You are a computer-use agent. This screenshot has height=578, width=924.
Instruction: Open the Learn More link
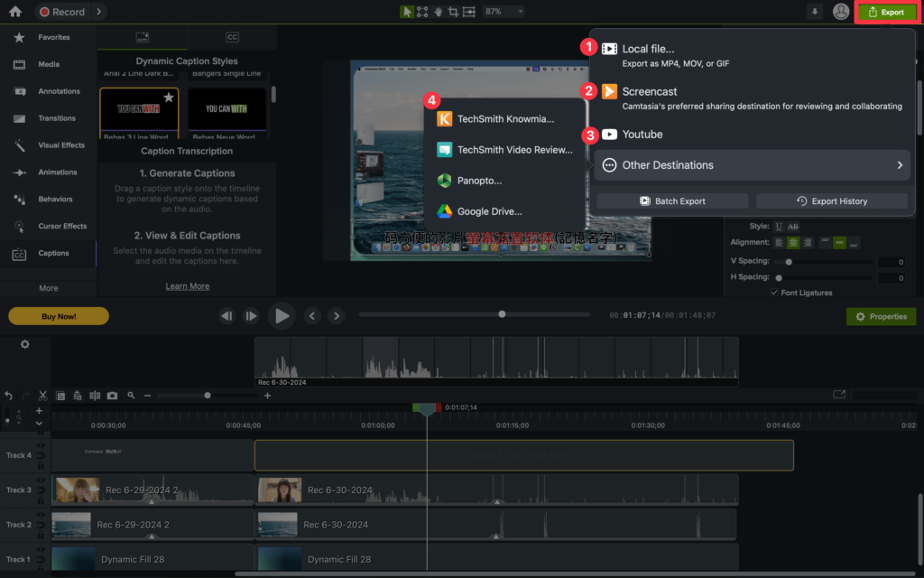(188, 286)
